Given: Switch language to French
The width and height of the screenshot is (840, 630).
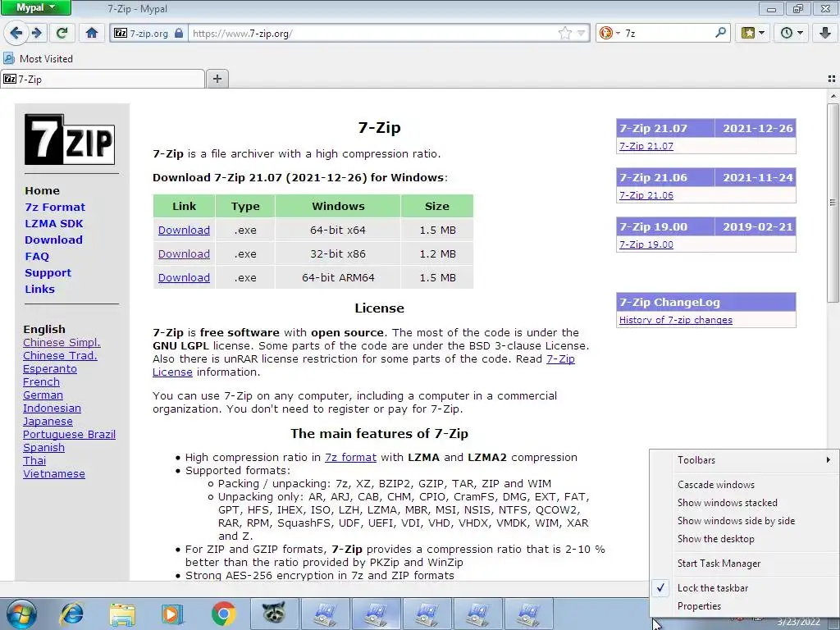Looking at the screenshot, I should (x=41, y=382).
